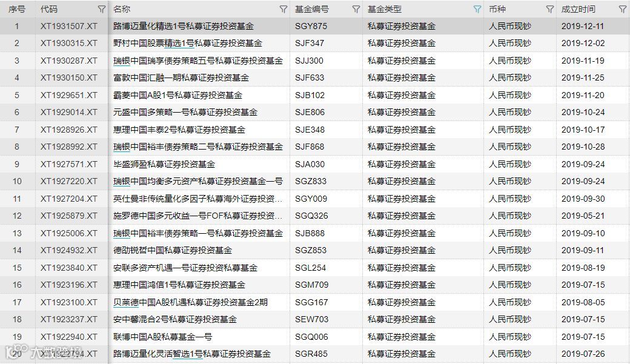Click code cell XT1931507.XT
The width and height of the screenshot is (630, 364).
tap(68, 26)
